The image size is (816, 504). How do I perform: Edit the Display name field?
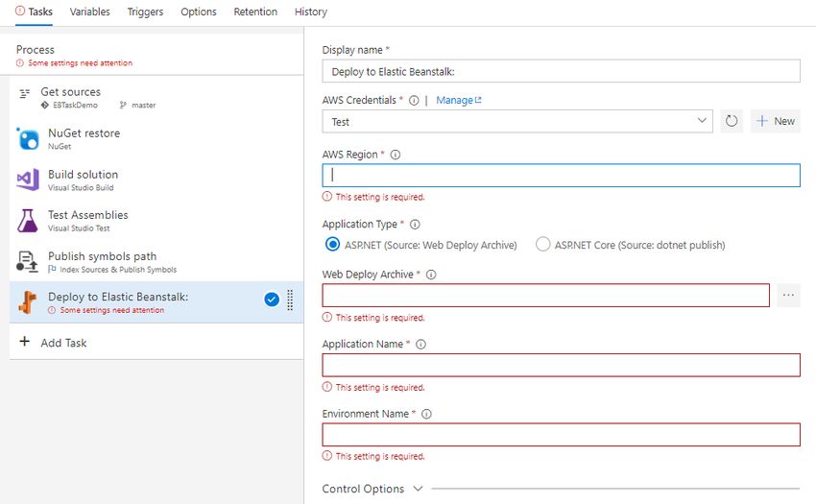[561, 71]
